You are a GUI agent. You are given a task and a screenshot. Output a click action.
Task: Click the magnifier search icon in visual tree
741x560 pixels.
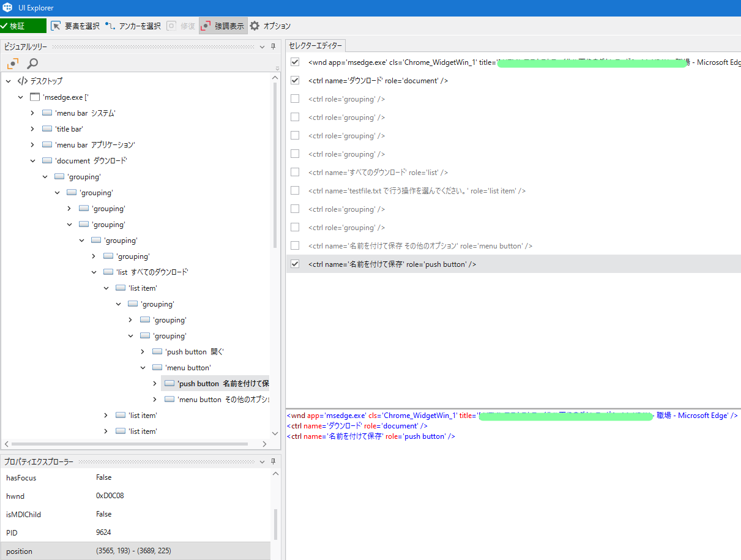32,63
